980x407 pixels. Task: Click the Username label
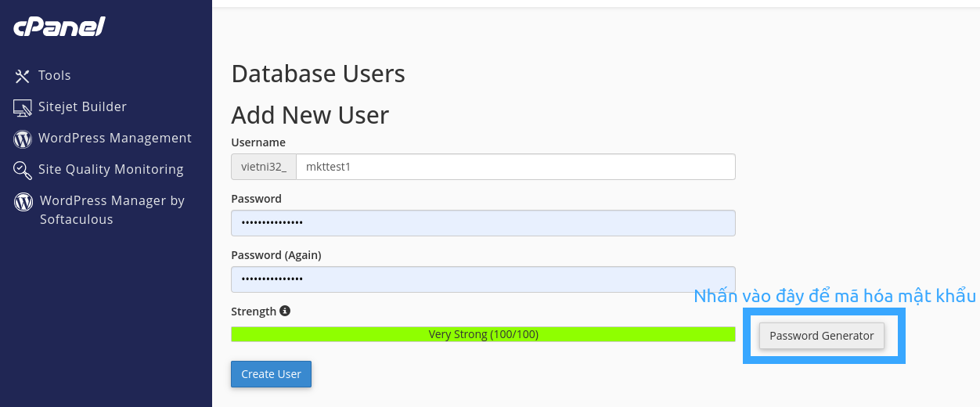258,142
